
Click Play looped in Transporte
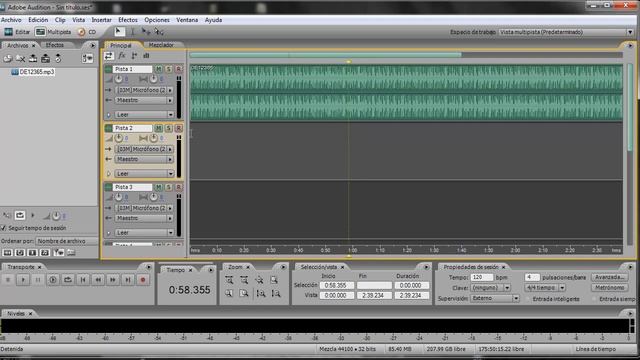(68, 280)
